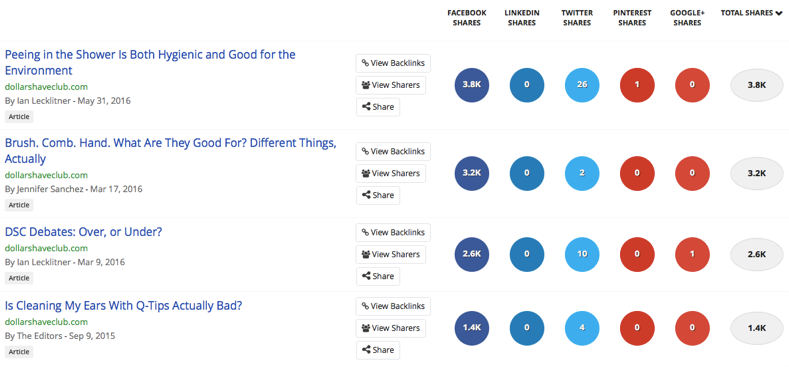
Task: Click the Facebook Shares column header
Action: [466, 18]
